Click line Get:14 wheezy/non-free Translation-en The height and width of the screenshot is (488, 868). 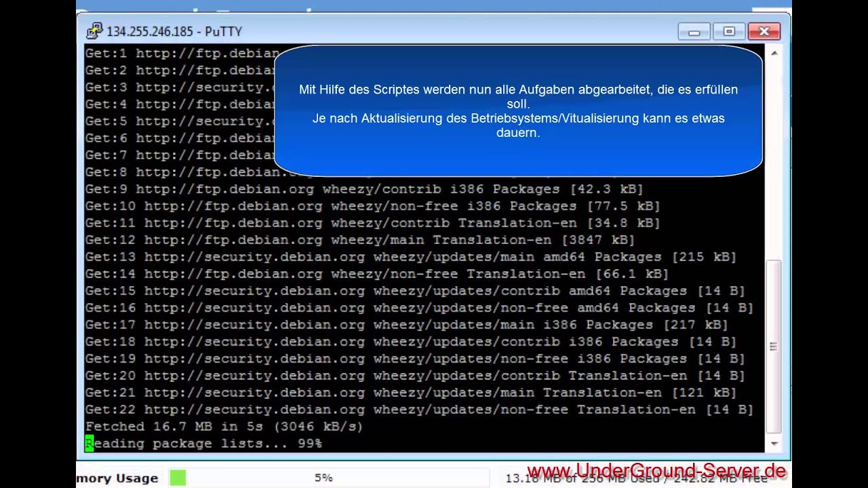tap(377, 274)
